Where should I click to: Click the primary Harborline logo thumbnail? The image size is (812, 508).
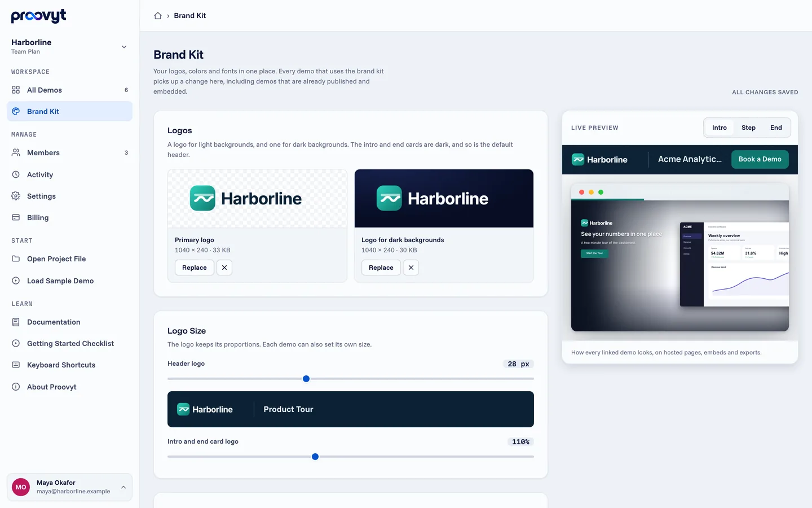point(258,199)
